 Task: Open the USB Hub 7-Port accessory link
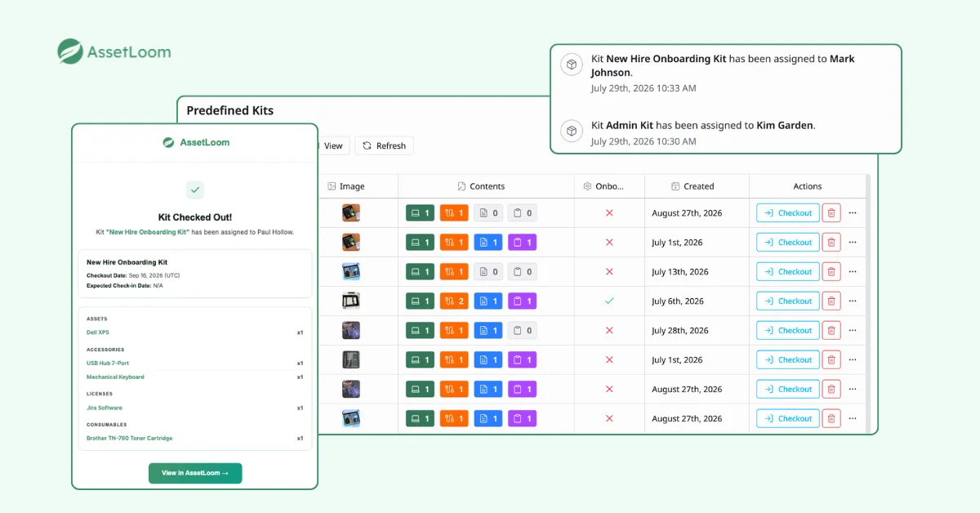(108, 363)
